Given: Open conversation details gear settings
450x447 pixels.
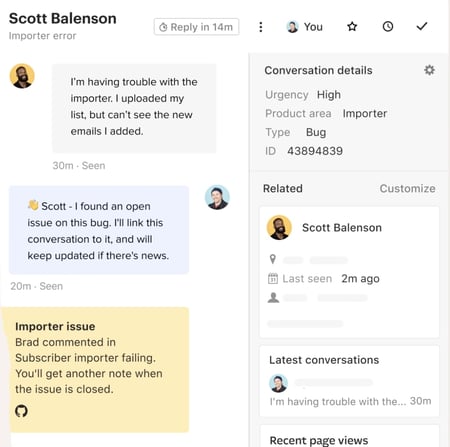Looking at the screenshot, I should point(429,70).
